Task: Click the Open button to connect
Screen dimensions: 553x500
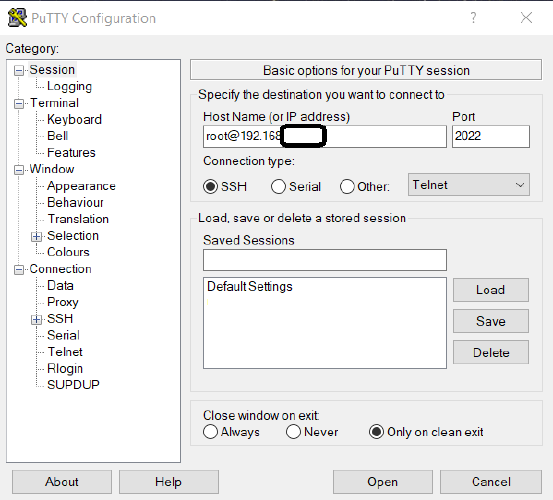Action: pyautogui.click(x=383, y=482)
